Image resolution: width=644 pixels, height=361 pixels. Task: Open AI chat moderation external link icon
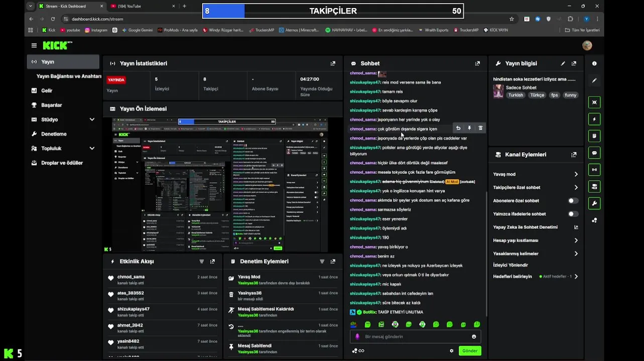(576, 227)
